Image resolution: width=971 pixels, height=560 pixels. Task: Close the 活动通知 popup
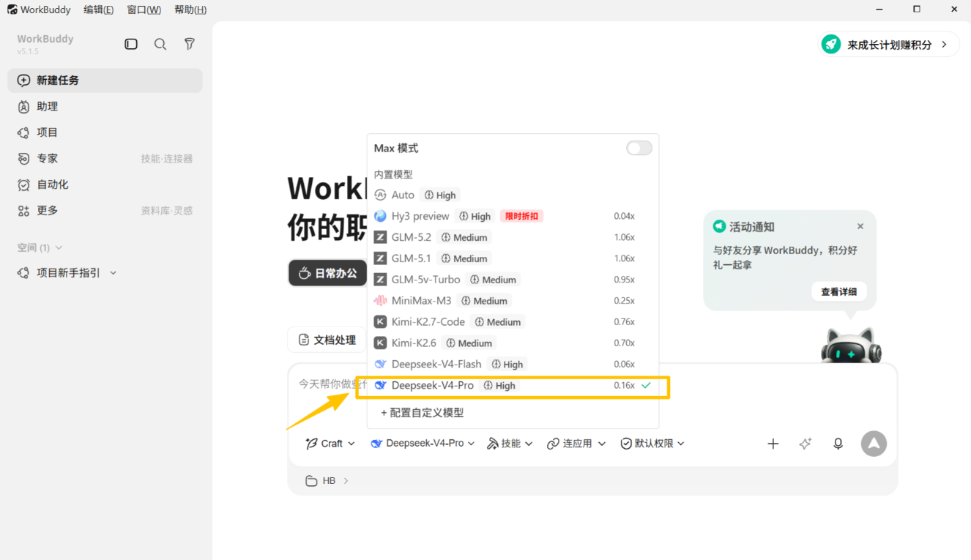[860, 227]
